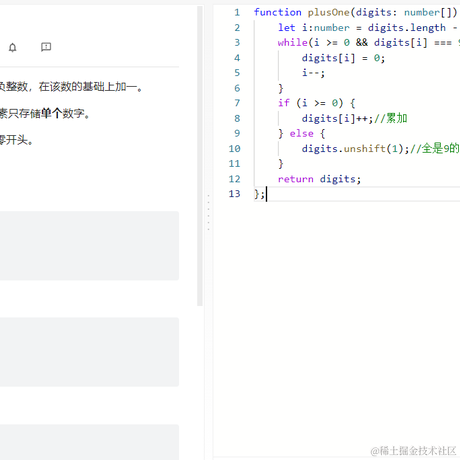Click 'digits[i] = 0;' on line 4
Screen dimensions: 460x460
tap(343, 58)
